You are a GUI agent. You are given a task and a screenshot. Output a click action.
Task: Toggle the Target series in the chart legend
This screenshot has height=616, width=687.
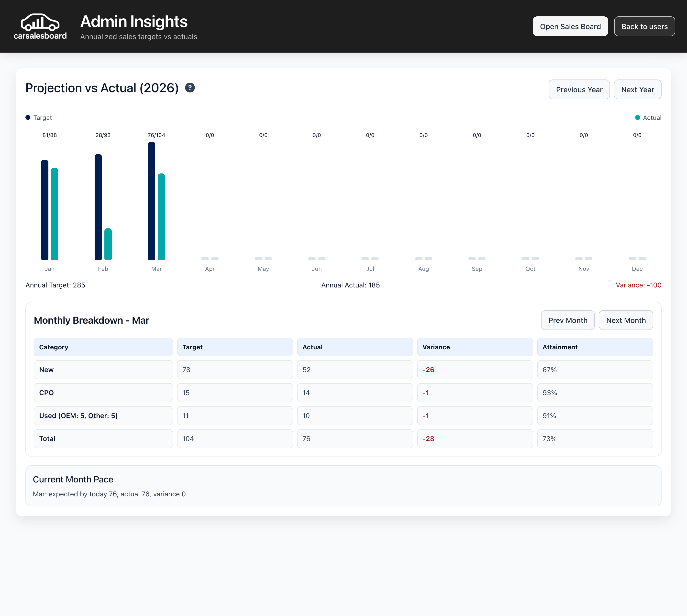click(38, 117)
